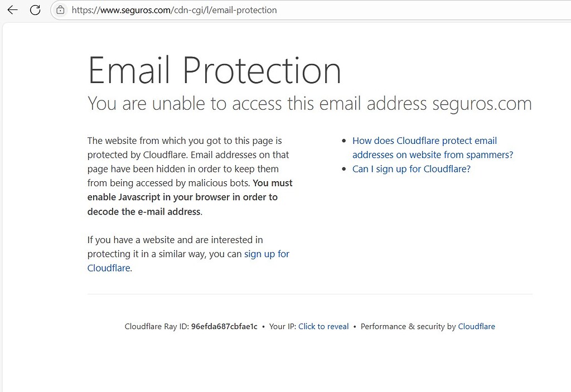Click the horizontal divider above the footer
The image size is (571, 392).
pos(310,294)
